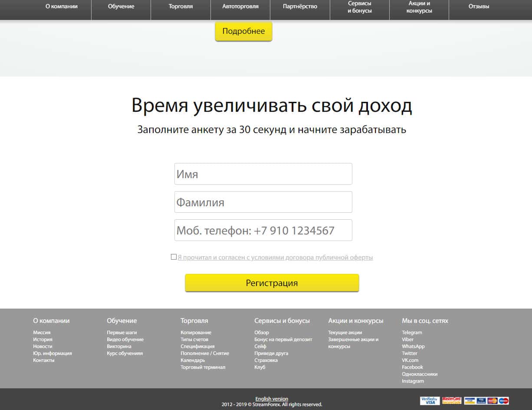This screenshot has width=532, height=410.
Task: Click the Maestro card logo
Action: (503, 401)
